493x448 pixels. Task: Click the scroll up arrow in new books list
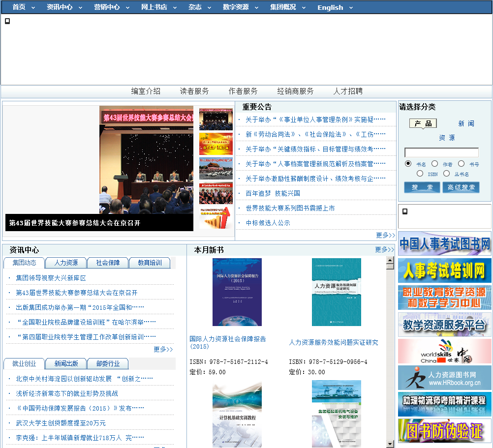pos(390,260)
